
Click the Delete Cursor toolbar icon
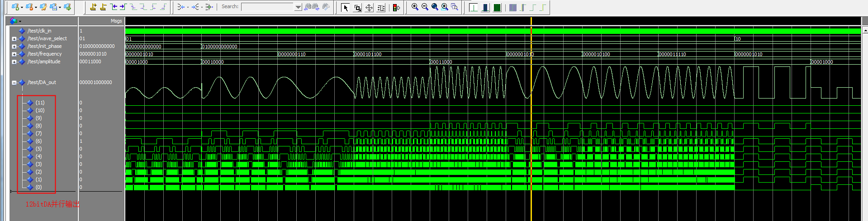103,7
